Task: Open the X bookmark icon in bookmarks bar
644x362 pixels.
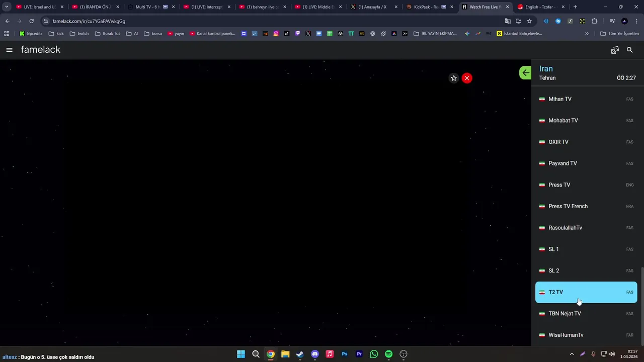Action: [308, 34]
